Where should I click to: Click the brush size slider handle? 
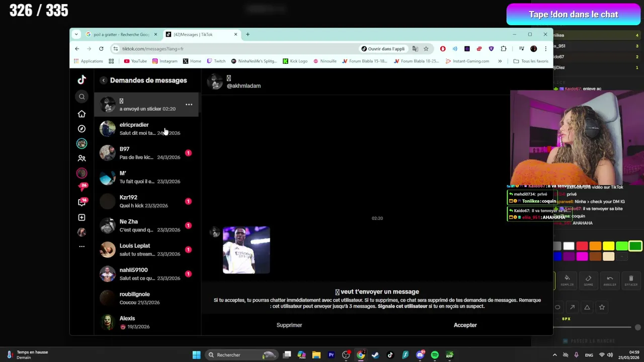click(638, 327)
